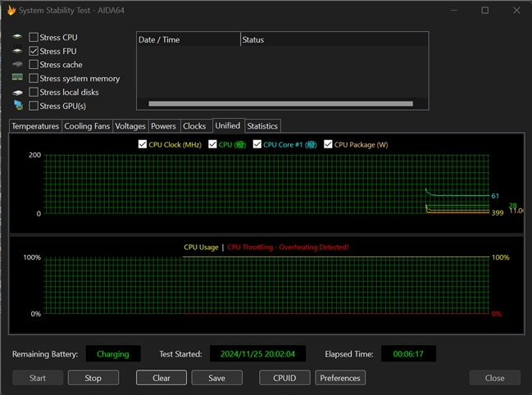The width and height of the screenshot is (532, 395).
Task: Toggle the CPU Core #1 graph checkbox
Action: pos(257,144)
